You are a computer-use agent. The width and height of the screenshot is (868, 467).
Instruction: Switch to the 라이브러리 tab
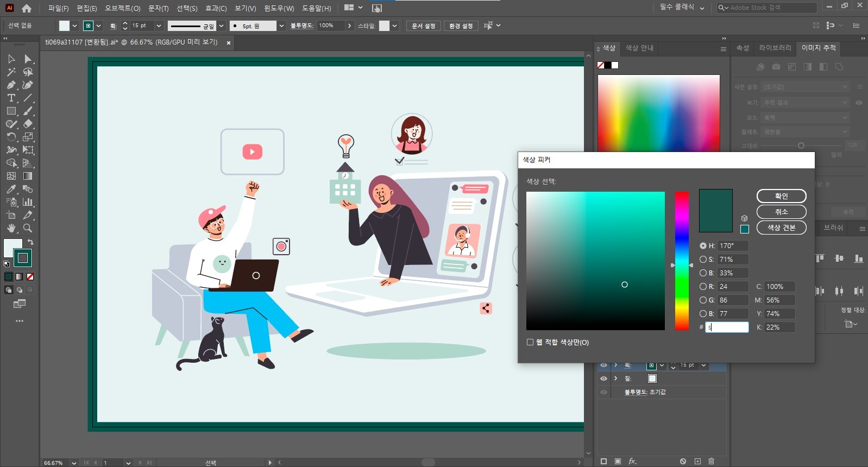click(775, 48)
